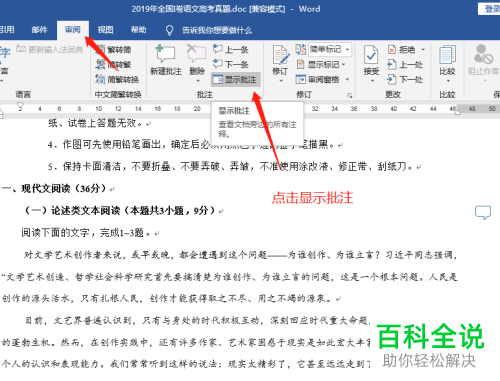Go to next change (下一处)
Image resolution: width=500 pixels, height=381 pixels.
click(405, 79)
